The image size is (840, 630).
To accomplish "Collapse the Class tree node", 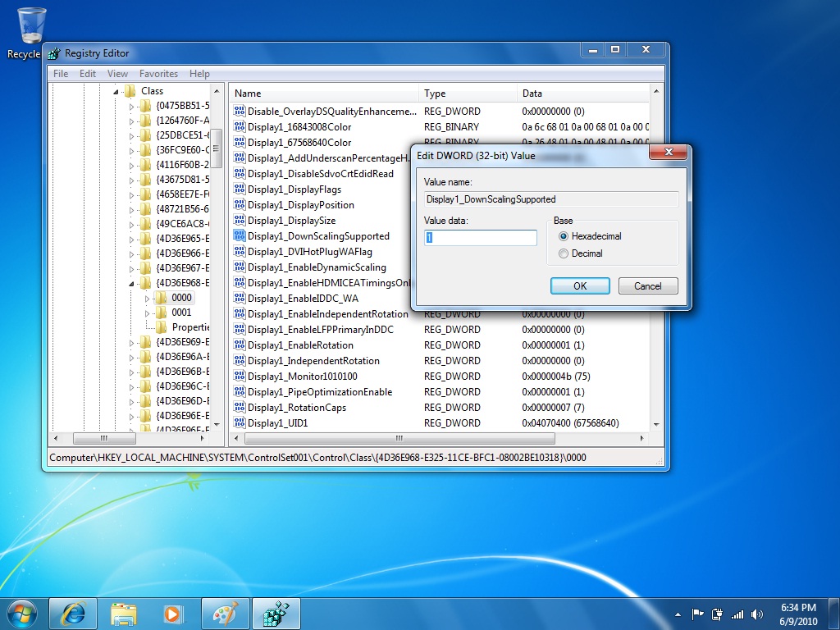I will (116, 92).
